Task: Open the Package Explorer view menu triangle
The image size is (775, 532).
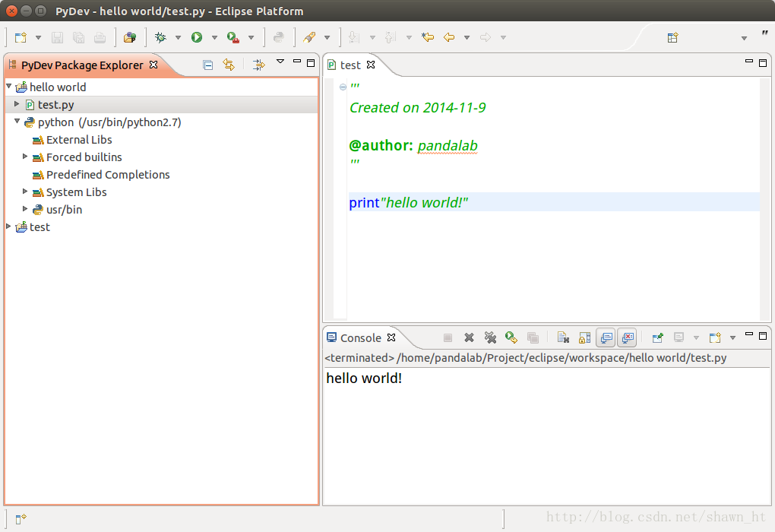Action: (280, 62)
